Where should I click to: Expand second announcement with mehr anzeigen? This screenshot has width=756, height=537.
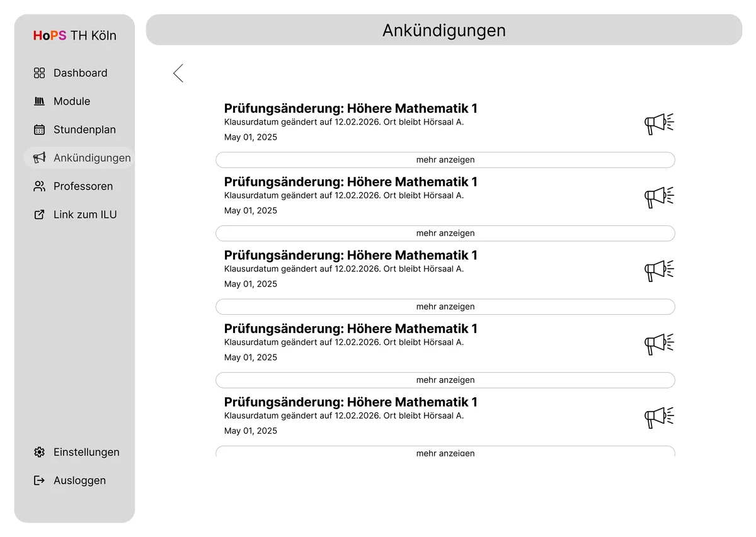(445, 234)
